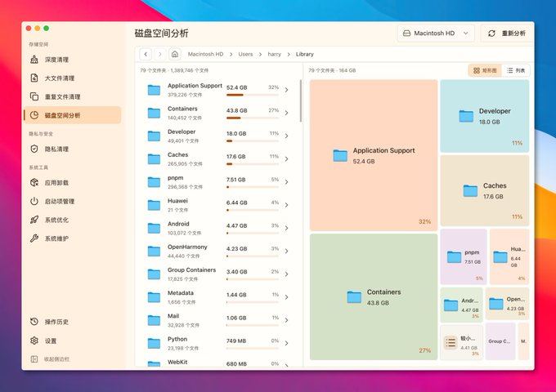Click Macintosh HD in breadcrumb path
The image size is (556, 392).
[x=206, y=54]
